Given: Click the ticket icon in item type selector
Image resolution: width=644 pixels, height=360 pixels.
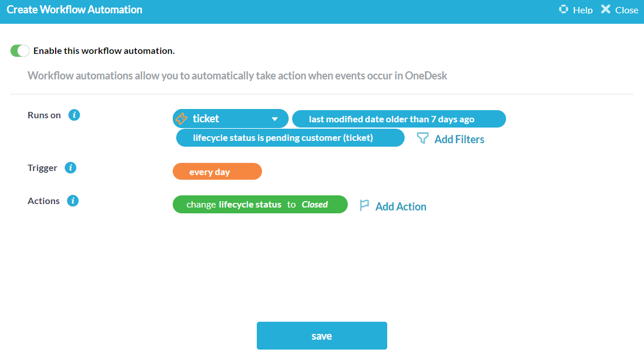Looking at the screenshot, I should click(181, 119).
